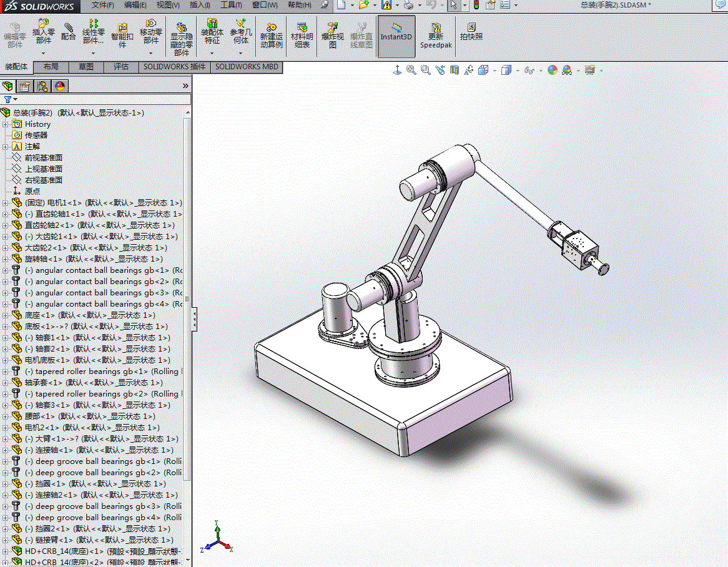Click Take Snapshot (拍快照)
The height and width of the screenshot is (567, 728).
point(471,32)
